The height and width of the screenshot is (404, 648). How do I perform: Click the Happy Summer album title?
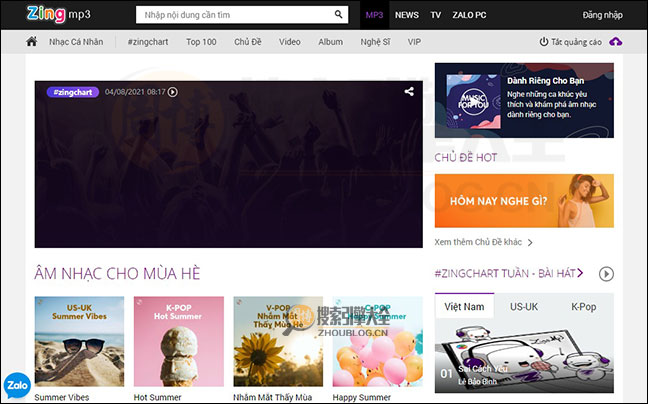click(362, 397)
